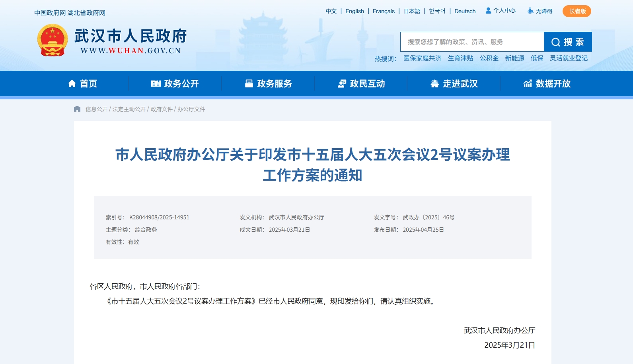Enable accessibility mode via wheelchair icon
The height and width of the screenshot is (364, 633).
pyautogui.click(x=530, y=11)
